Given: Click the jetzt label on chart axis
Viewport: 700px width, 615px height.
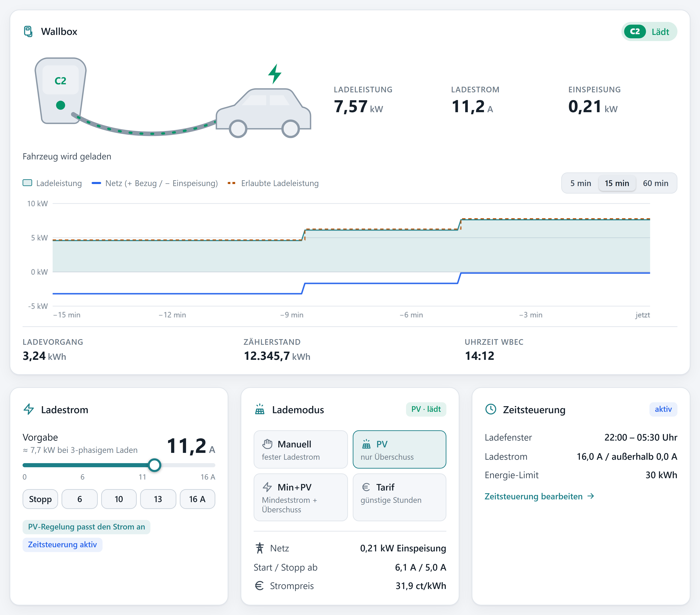Looking at the screenshot, I should [642, 315].
